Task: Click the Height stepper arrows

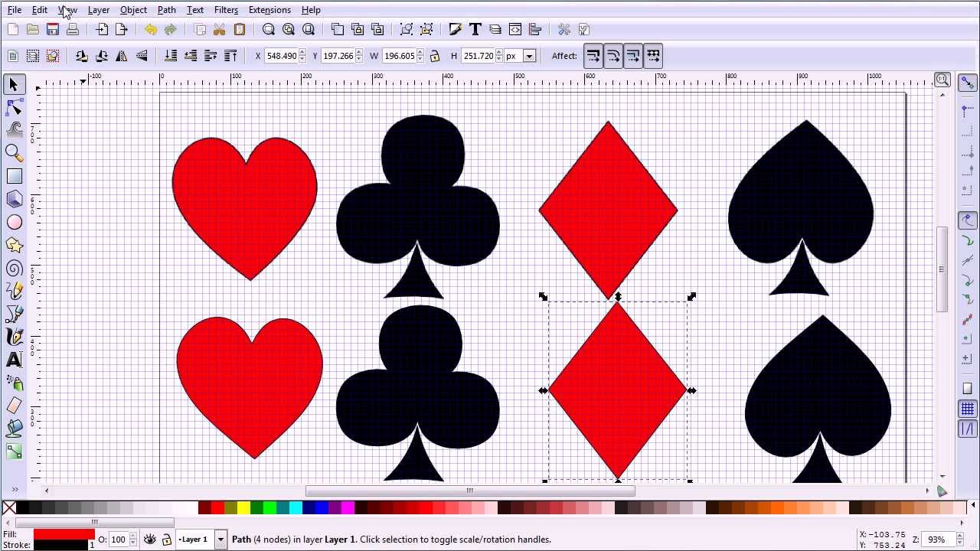Action: 499,56
